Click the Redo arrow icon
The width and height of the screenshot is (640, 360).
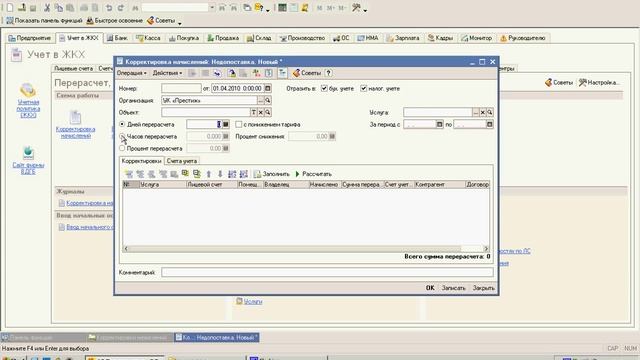tap(121, 8)
